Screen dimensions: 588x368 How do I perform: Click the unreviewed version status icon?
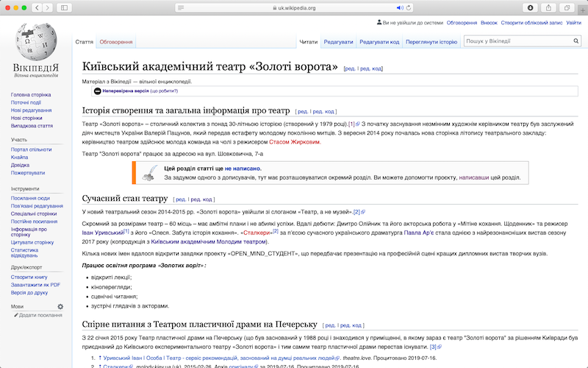(x=98, y=91)
